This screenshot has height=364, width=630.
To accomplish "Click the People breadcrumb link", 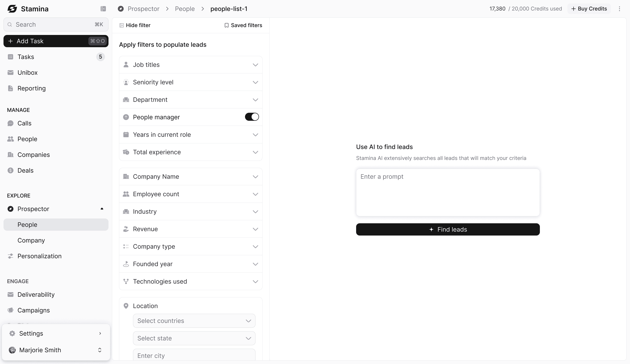I will pyautogui.click(x=184, y=9).
